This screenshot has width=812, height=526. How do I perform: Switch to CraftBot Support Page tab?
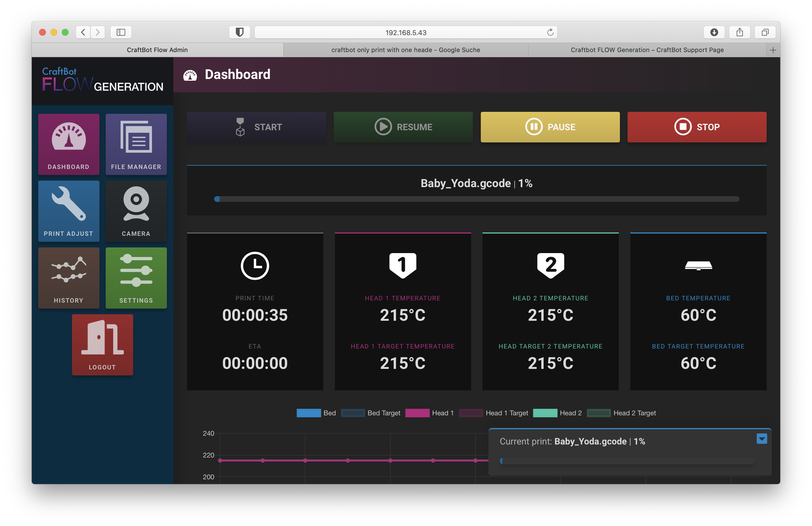(647, 50)
